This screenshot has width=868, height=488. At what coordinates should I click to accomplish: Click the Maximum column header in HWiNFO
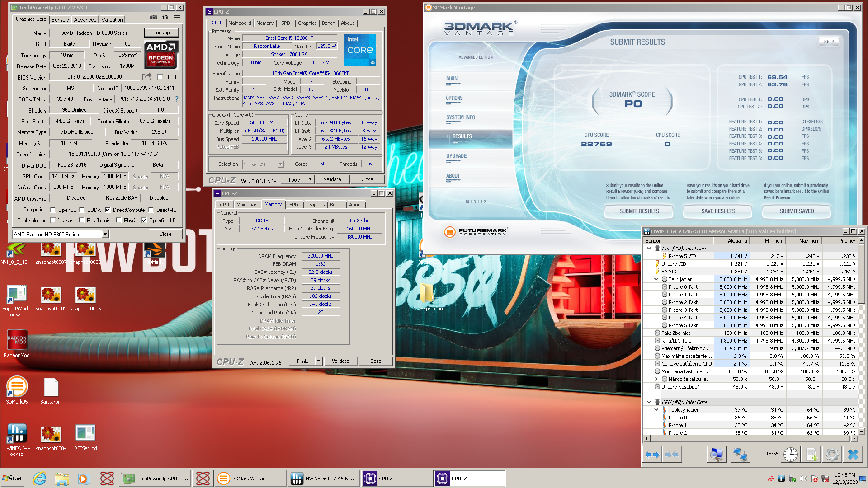[804, 241]
